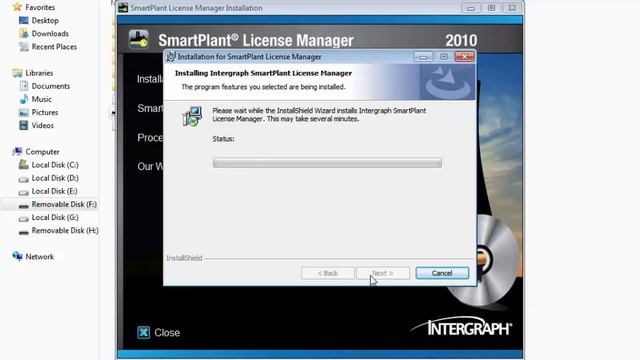Image resolution: width=640 pixels, height=360 pixels.
Task: Click SmartPlant key logo in launcher header
Action: [x=139, y=40]
